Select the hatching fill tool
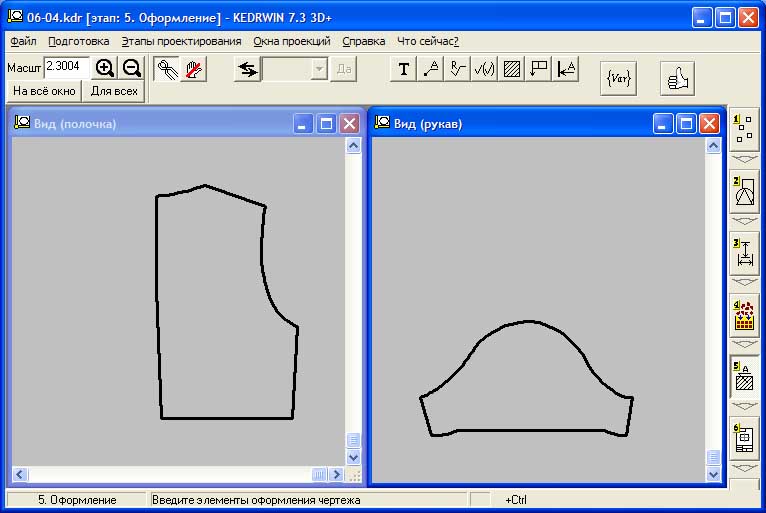This screenshot has height=513, width=766. [x=511, y=69]
